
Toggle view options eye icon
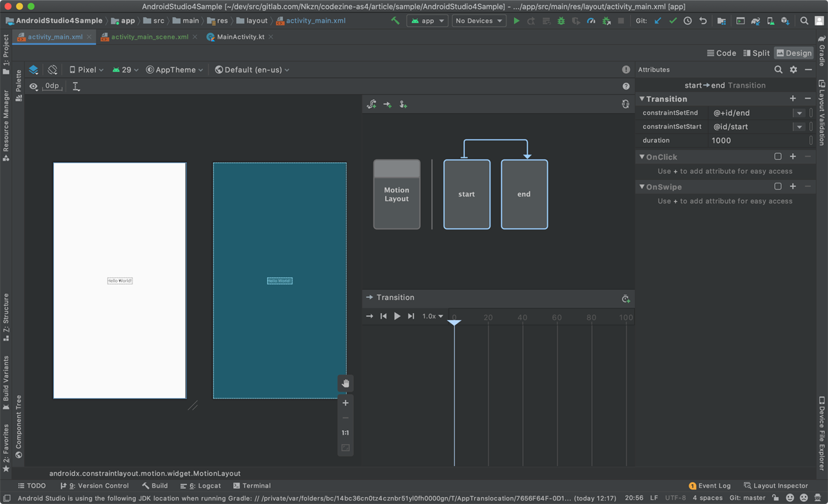(x=34, y=86)
